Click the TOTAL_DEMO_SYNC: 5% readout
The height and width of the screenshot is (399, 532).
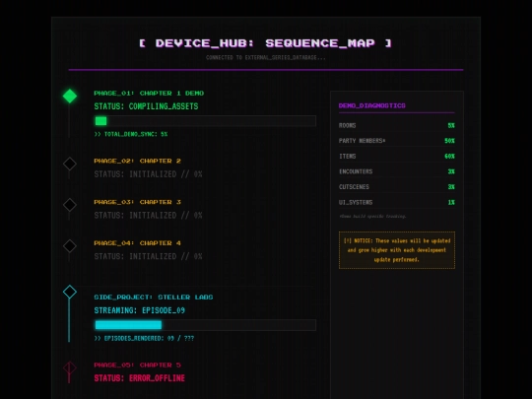tap(131, 134)
